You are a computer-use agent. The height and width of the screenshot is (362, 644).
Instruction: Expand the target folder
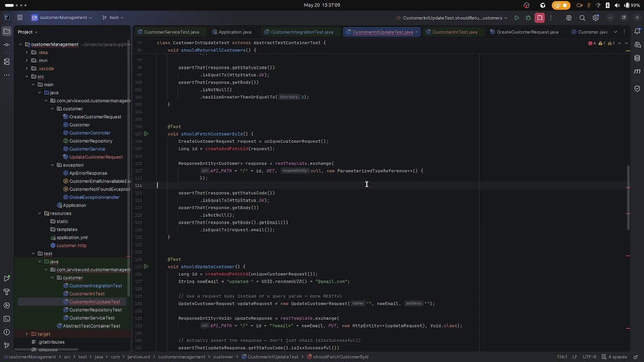tap(27, 334)
